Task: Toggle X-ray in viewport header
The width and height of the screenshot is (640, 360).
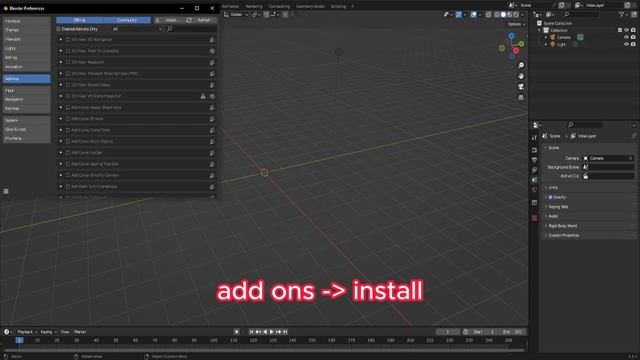Action: point(488,14)
